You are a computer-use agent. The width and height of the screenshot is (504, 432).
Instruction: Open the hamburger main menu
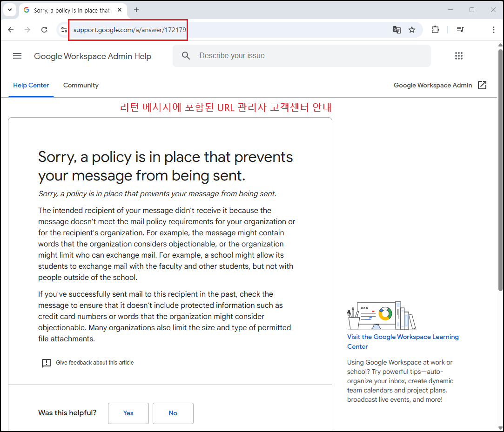(17, 56)
